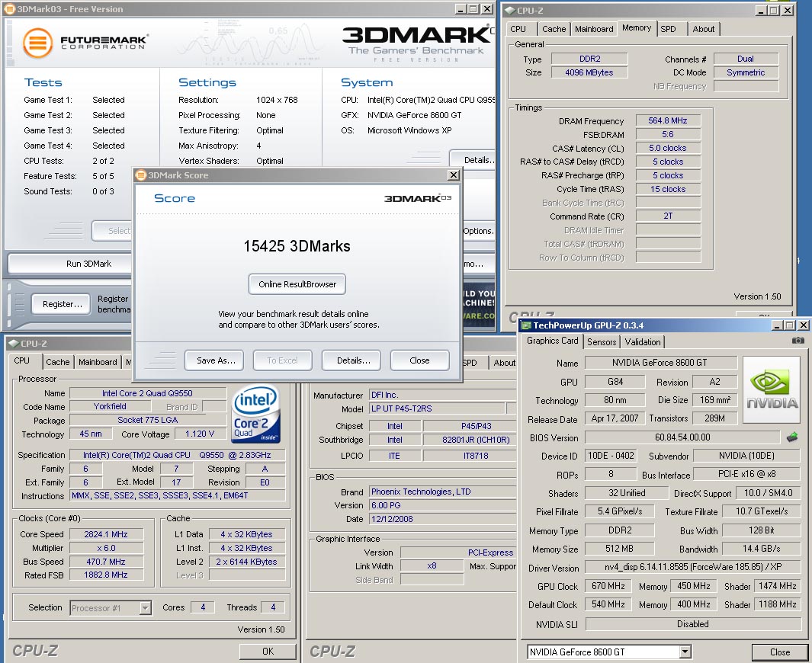Viewport: 812px width, 663px height.
Task: Click the BIOS Version field 60.84.54.00.00
Action: click(x=682, y=437)
